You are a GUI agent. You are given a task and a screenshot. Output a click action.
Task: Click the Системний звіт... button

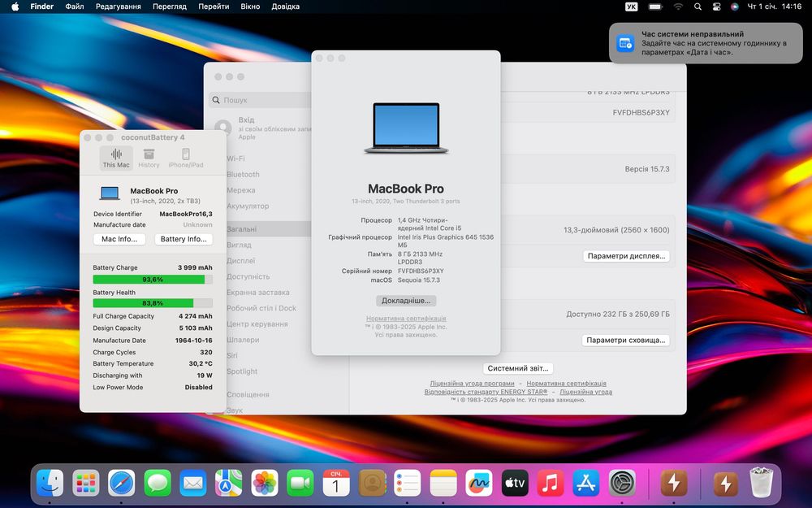click(518, 368)
